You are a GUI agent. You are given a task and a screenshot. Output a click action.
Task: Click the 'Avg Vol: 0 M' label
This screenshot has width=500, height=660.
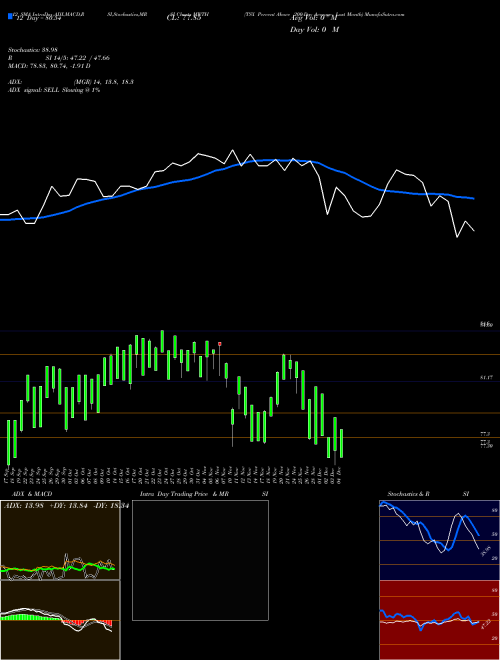click(x=314, y=18)
